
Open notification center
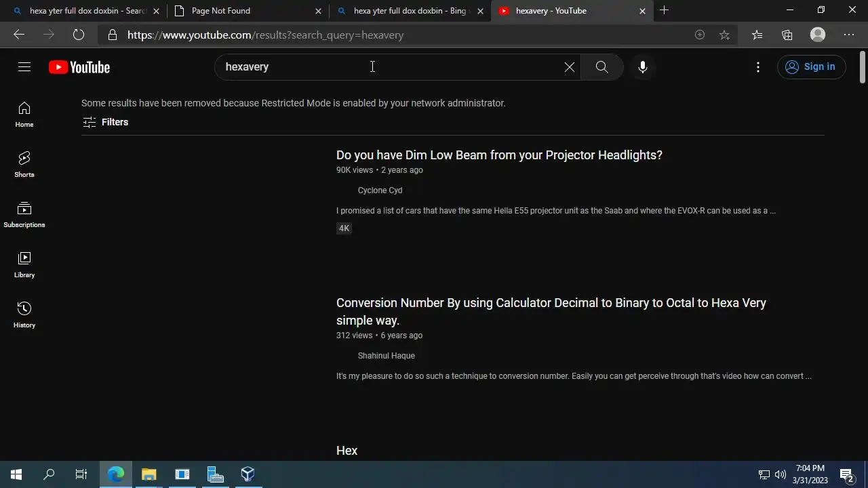point(846,474)
